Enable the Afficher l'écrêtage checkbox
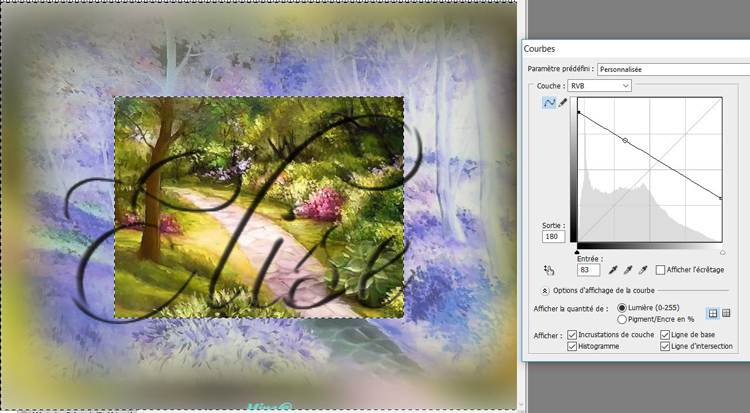The image size is (750, 413). [x=660, y=270]
